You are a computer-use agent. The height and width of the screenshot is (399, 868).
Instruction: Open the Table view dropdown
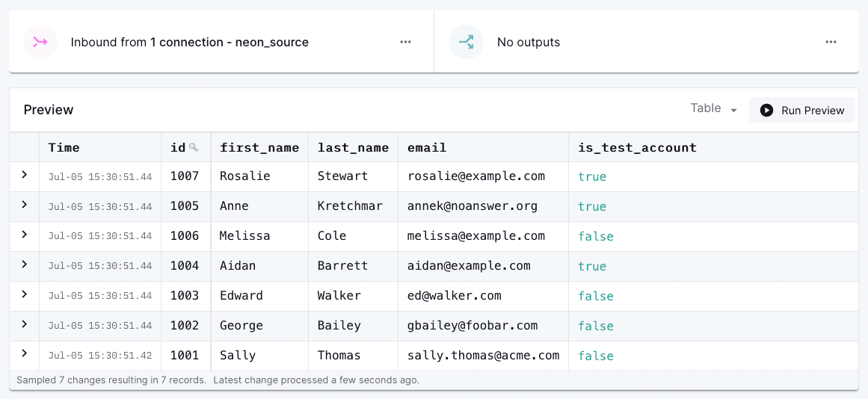714,109
